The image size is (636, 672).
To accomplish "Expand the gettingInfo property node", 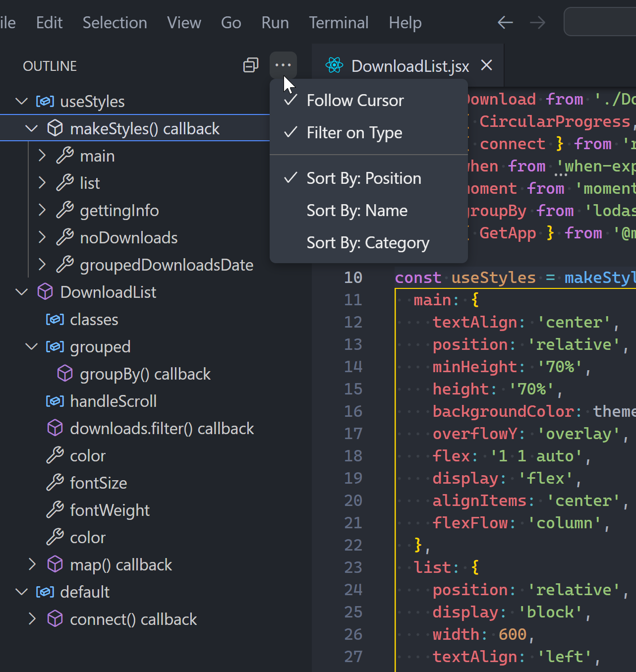I will coord(42,210).
